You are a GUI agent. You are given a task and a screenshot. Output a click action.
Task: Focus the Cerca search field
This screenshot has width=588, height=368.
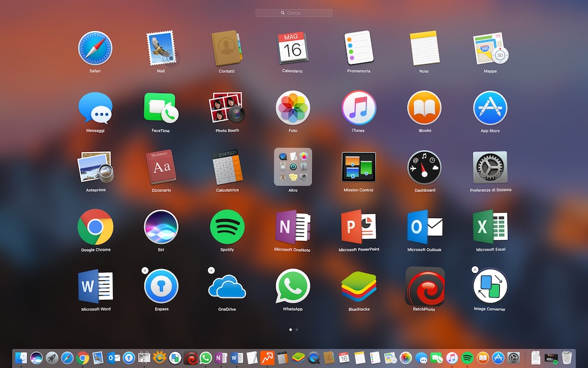[293, 13]
